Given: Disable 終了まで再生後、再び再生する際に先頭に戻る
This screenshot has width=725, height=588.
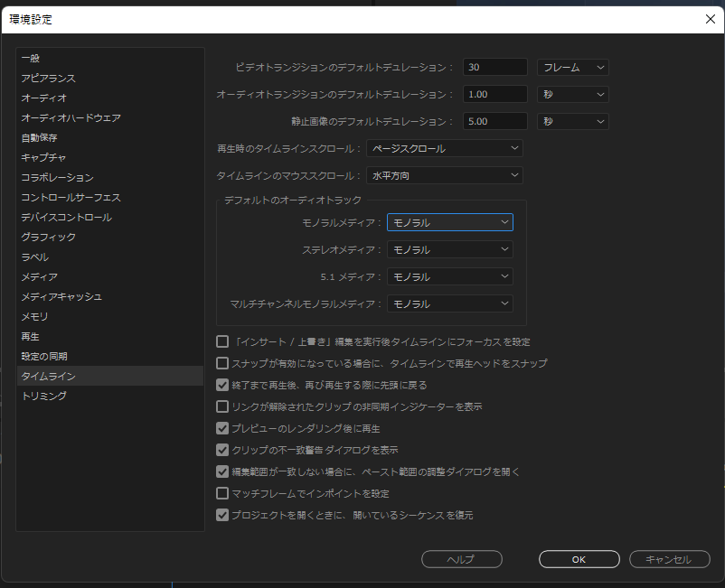Looking at the screenshot, I should tap(221, 384).
